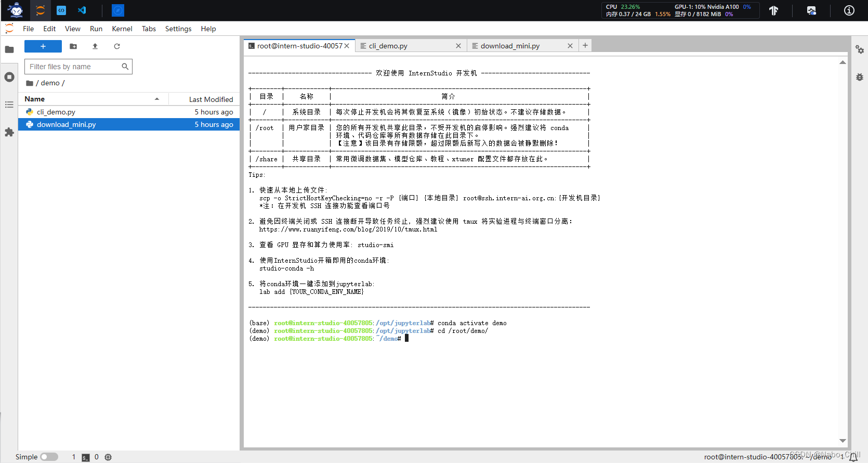Image resolution: width=868 pixels, height=463 pixels.
Task: Click the blue New Launcher plus button
Action: tap(43, 46)
